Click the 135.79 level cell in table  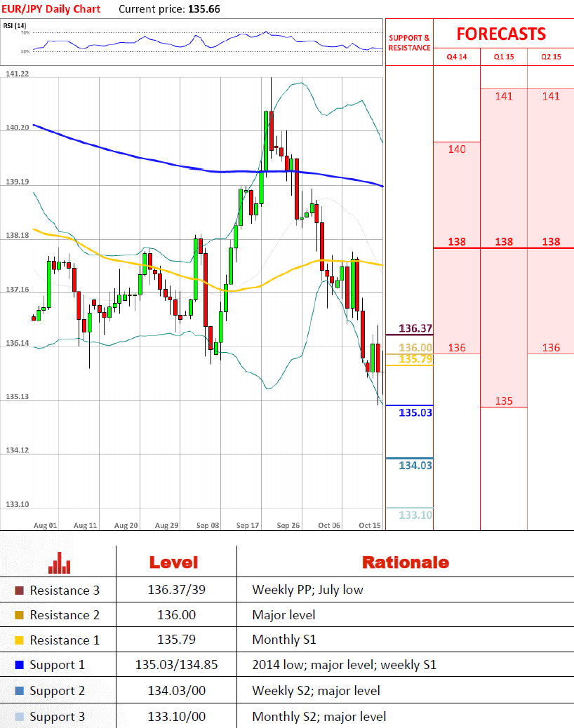click(x=176, y=640)
